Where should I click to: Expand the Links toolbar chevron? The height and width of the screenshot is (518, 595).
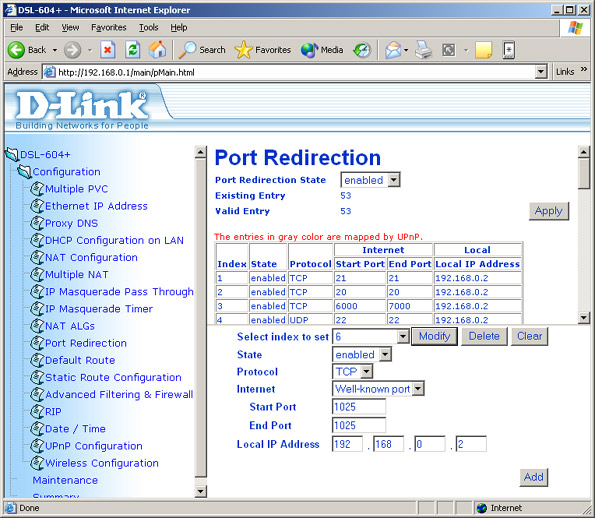(x=584, y=69)
